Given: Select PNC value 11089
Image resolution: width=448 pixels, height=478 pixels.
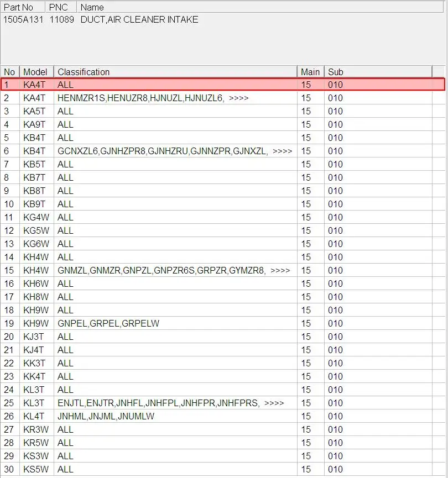Looking at the screenshot, I should pyautogui.click(x=61, y=19).
